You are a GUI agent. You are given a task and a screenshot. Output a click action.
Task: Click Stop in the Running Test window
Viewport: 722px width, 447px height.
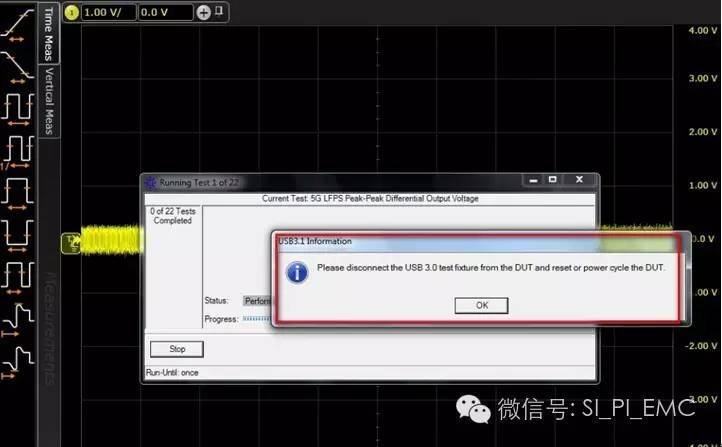point(177,349)
